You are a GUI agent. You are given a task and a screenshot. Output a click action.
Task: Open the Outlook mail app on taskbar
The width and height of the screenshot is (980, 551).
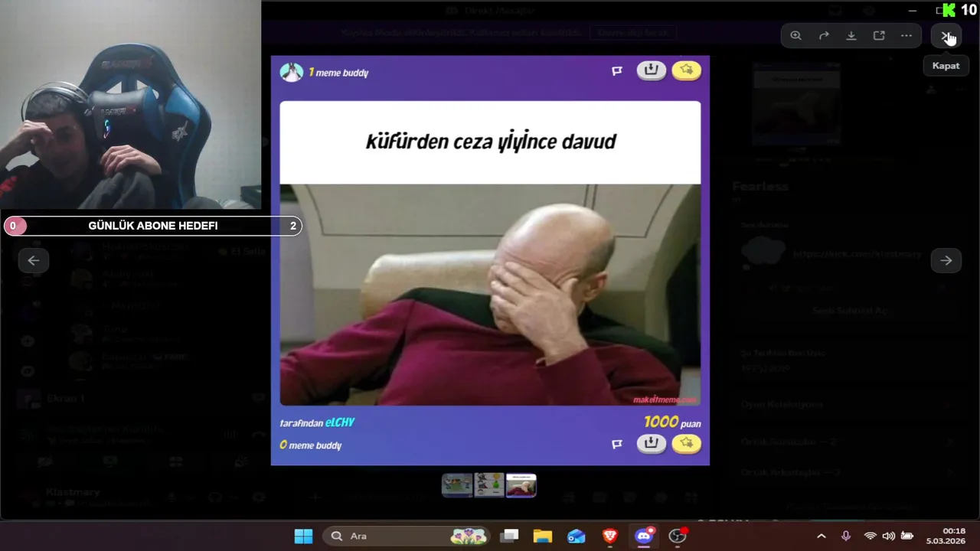tap(576, 536)
